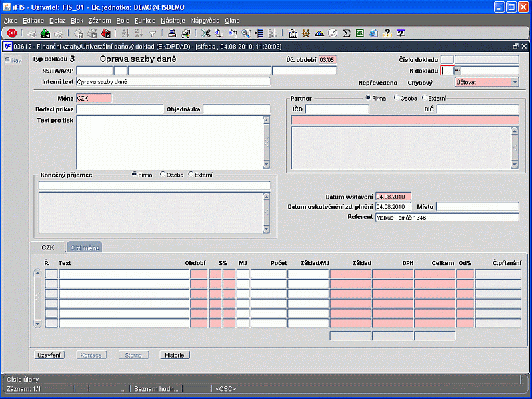This screenshot has width=532, height=399.
Task: Click the window help question icon
Action: click(x=401, y=33)
